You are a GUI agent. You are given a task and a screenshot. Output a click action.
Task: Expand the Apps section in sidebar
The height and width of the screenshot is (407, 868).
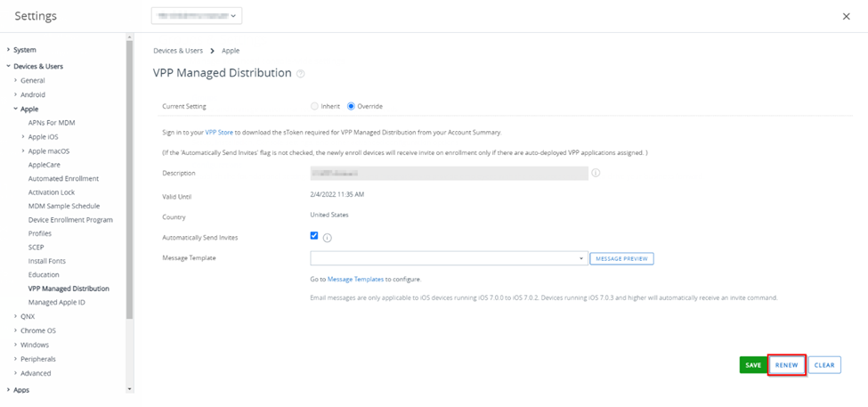coord(8,390)
